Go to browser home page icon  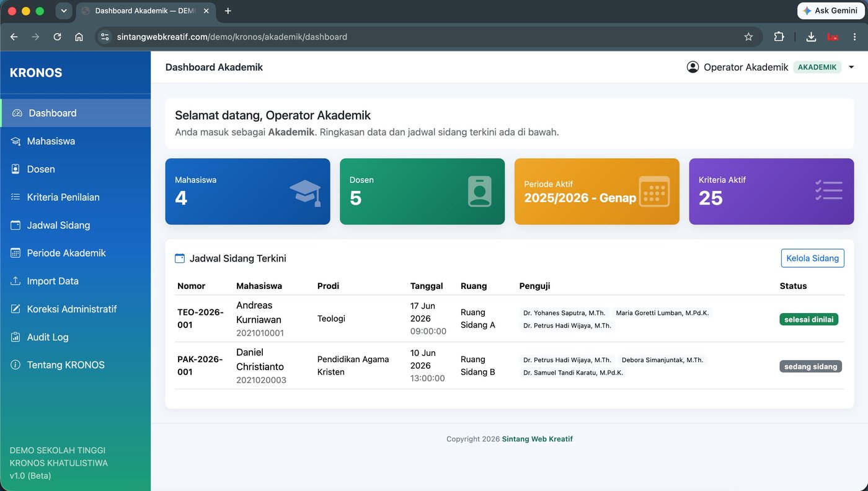click(x=79, y=37)
